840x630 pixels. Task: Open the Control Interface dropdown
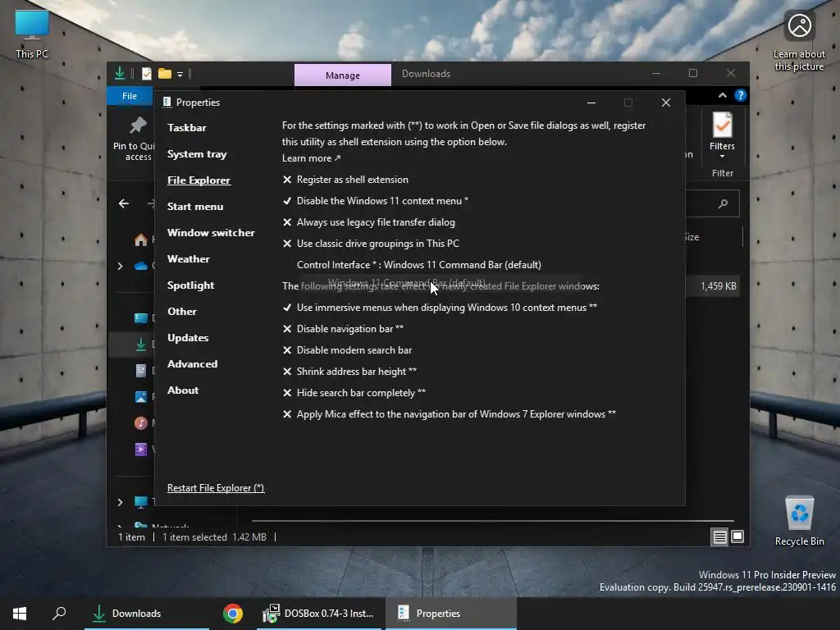tap(419, 265)
